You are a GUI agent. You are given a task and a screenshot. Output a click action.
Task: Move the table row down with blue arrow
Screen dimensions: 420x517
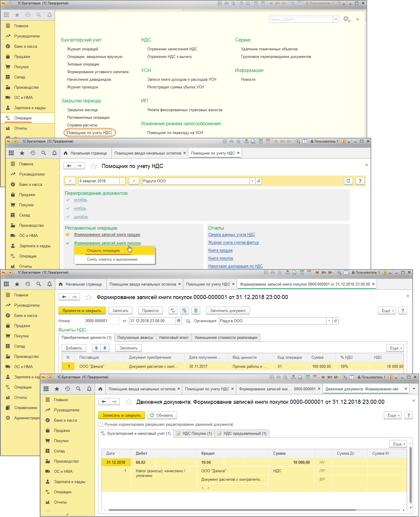point(105,348)
